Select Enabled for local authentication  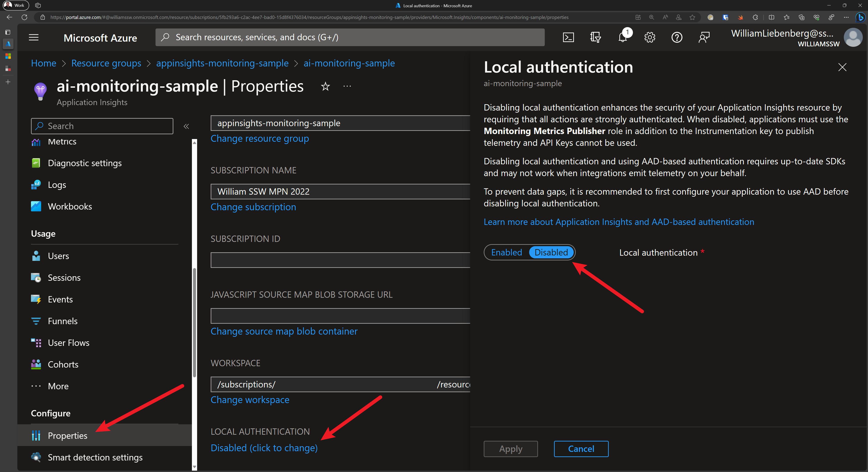pyautogui.click(x=506, y=252)
